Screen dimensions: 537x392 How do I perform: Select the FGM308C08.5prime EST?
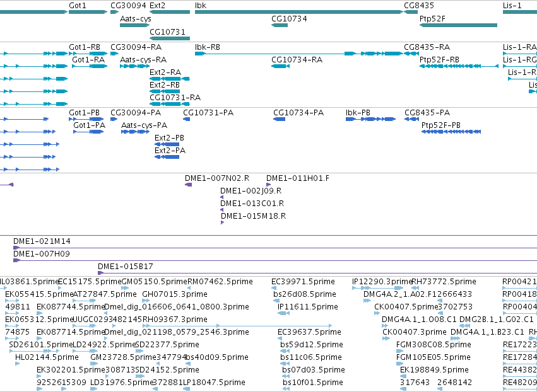point(399,351)
